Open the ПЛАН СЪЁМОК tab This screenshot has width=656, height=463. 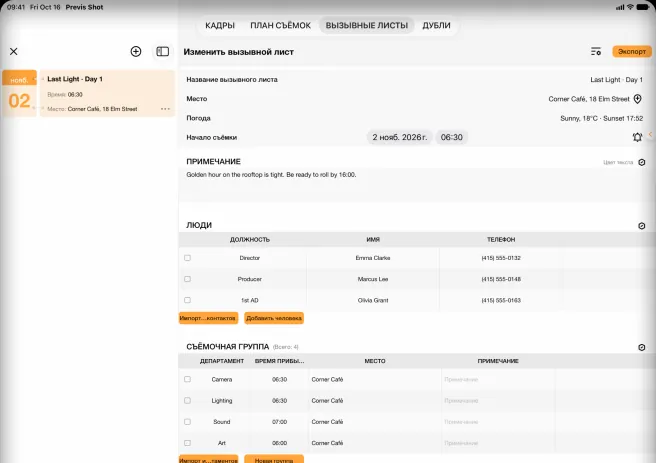pos(280,26)
